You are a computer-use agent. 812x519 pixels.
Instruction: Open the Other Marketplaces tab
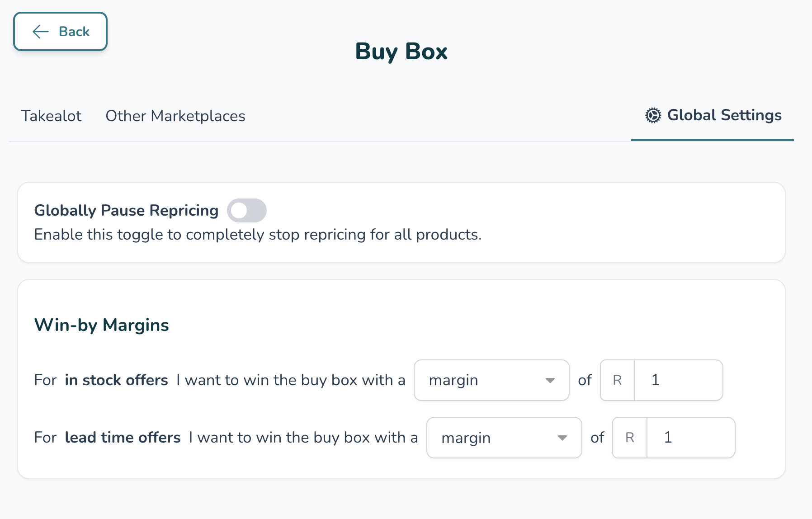pyautogui.click(x=175, y=116)
